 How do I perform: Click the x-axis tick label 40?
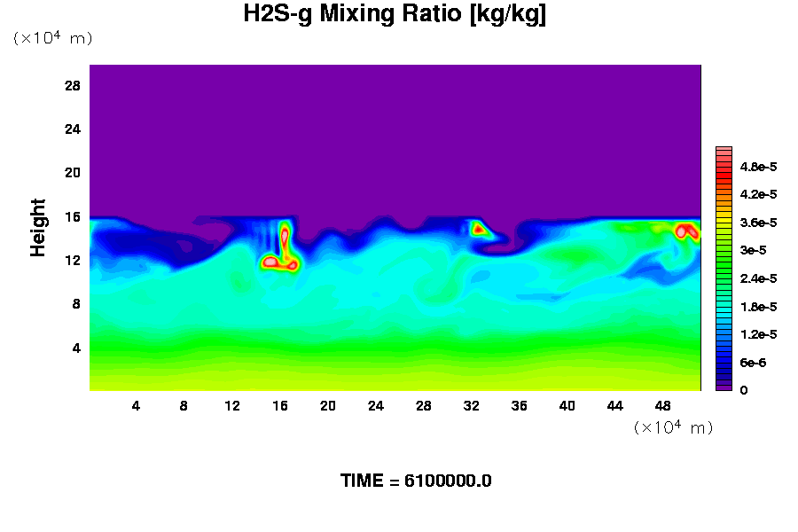tap(567, 405)
